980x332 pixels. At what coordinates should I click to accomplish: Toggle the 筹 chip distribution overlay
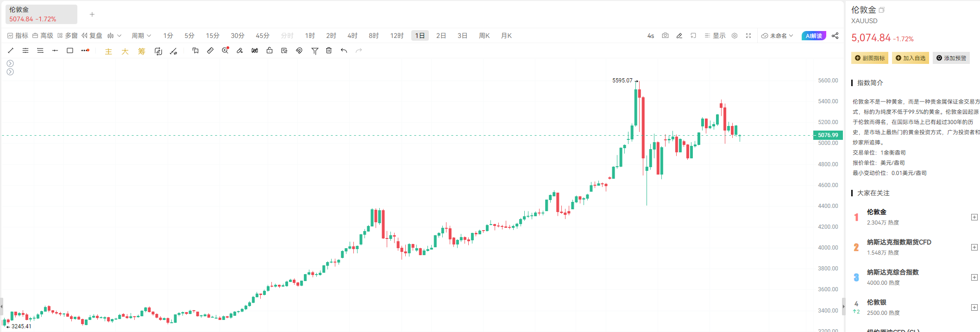pyautogui.click(x=142, y=51)
